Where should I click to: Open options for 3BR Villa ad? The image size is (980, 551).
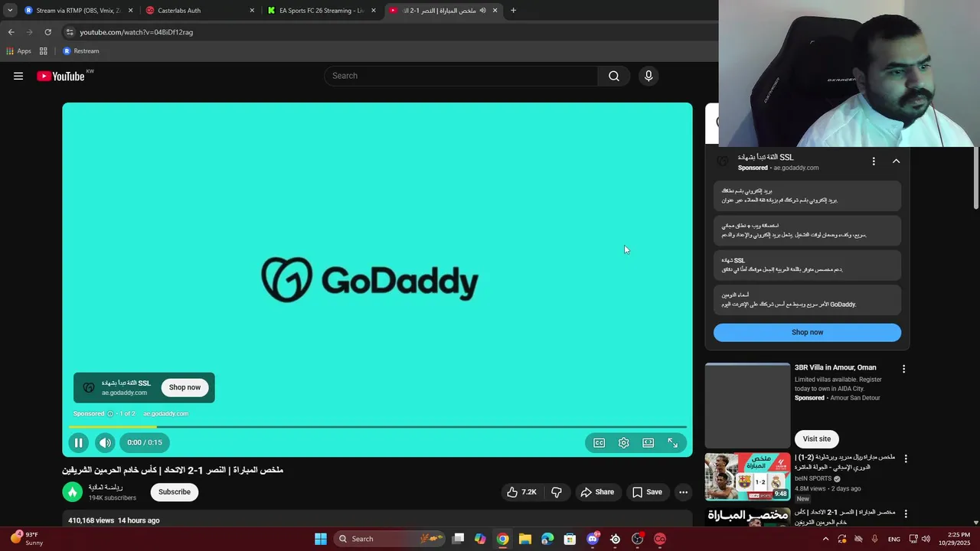[x=903, y=369]
